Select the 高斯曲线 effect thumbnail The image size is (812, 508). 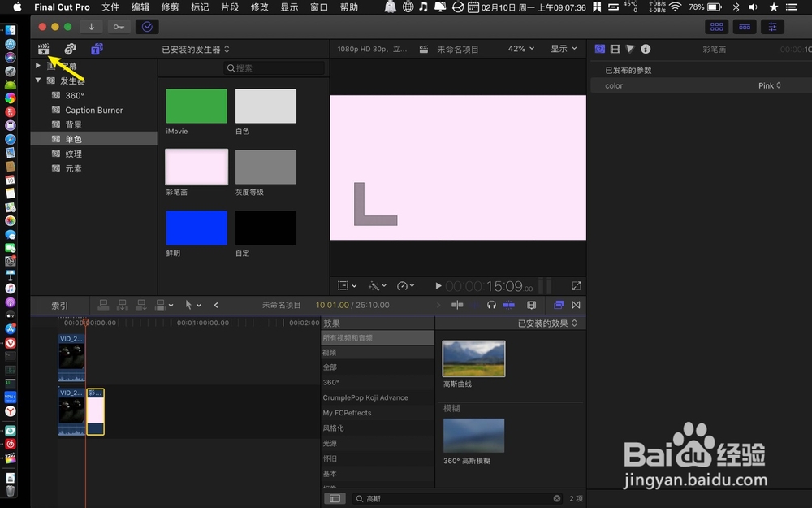[x=474, y=358]
